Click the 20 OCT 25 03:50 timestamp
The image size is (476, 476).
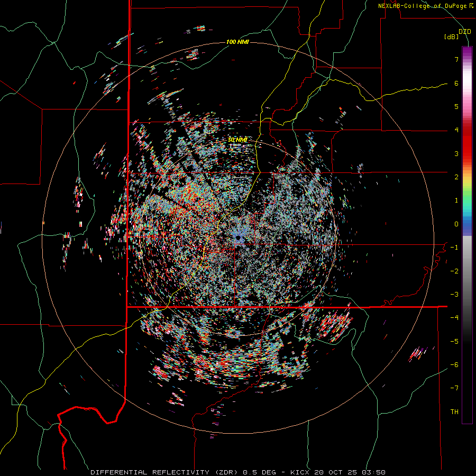point(350,472)
